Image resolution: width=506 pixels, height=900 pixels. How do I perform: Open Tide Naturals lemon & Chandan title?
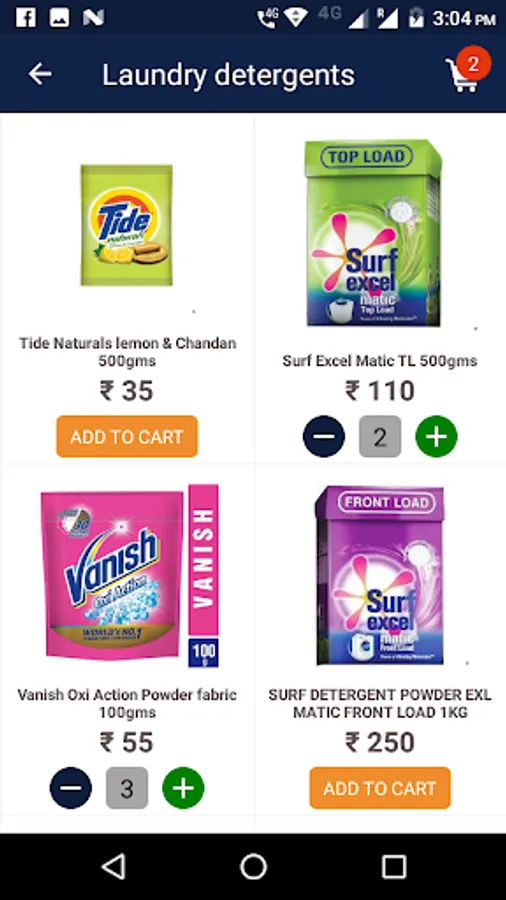click(127, 352)
